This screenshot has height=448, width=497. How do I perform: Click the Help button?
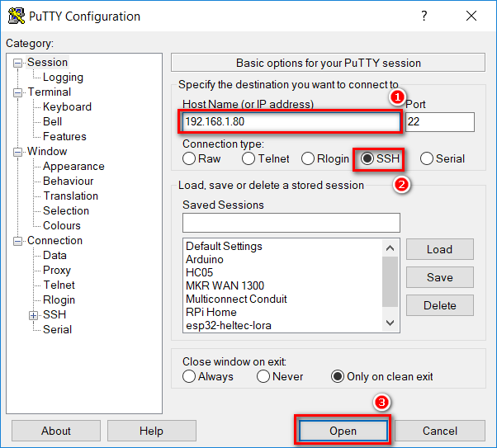(x=152, y=431)
